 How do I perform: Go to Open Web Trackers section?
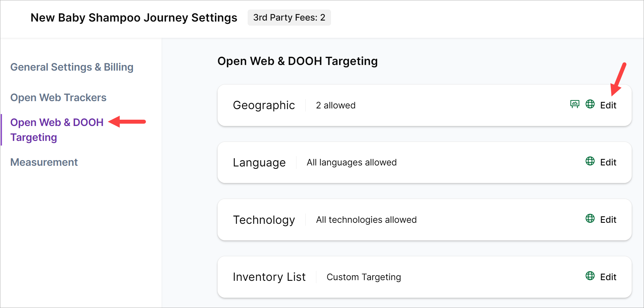(58, 97)
